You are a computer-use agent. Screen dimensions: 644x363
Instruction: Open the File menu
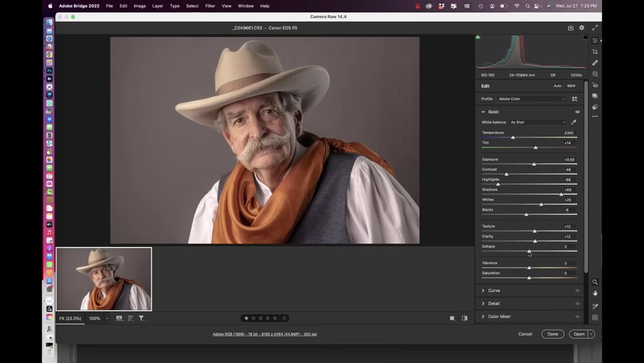click(109, 6)
